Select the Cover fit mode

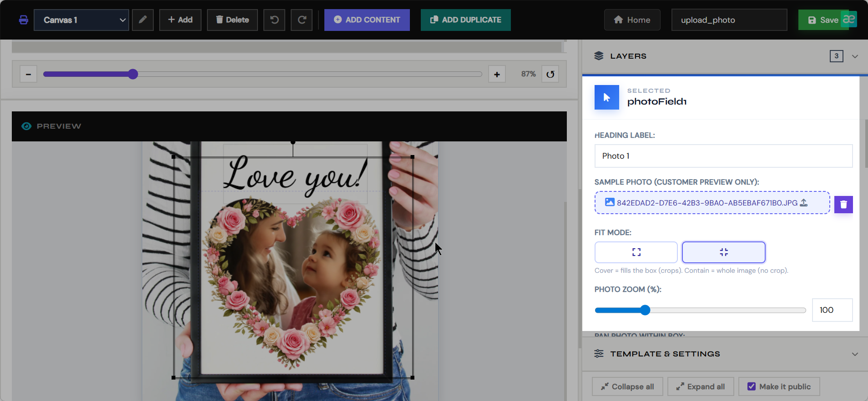point(636,252)
